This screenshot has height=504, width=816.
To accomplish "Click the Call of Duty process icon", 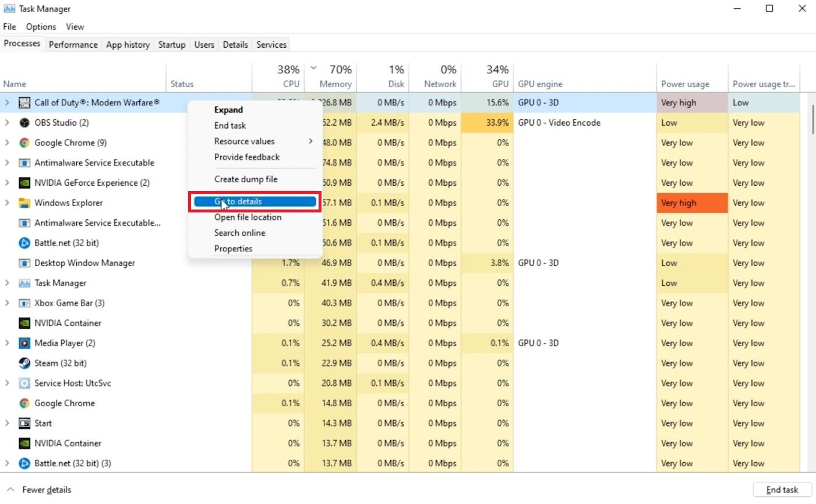I will [24, 103].
